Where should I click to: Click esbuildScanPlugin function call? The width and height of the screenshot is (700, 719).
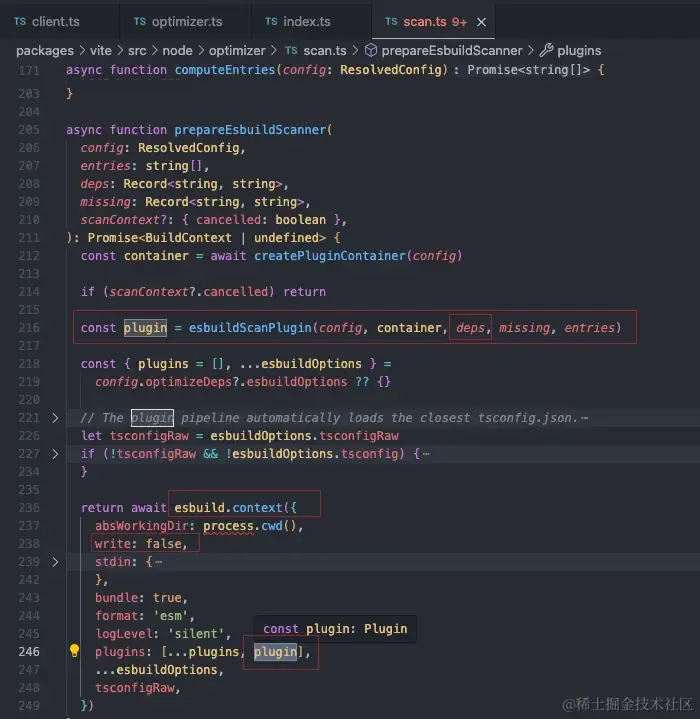coord(250,328)
